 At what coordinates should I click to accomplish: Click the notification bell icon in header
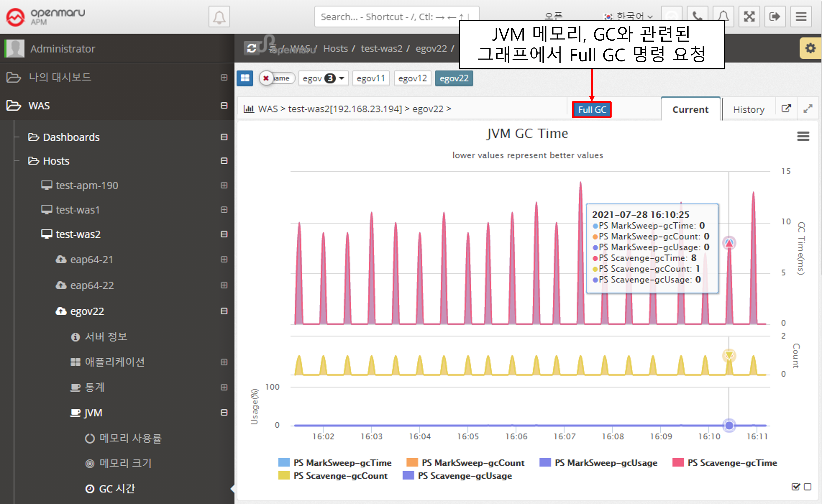[x=219, y=17]
